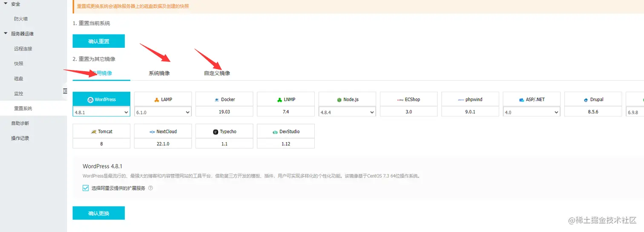Viewport: 644px width, 232px height.
Task: Click the '1. 重置当前系统' heading
Action: 91,23
